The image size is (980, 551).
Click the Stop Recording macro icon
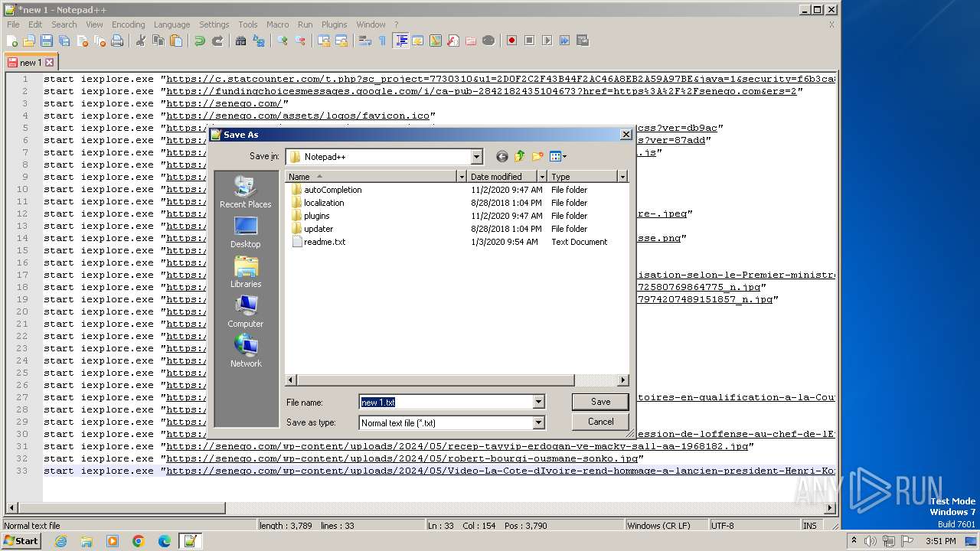click(529, 41)
